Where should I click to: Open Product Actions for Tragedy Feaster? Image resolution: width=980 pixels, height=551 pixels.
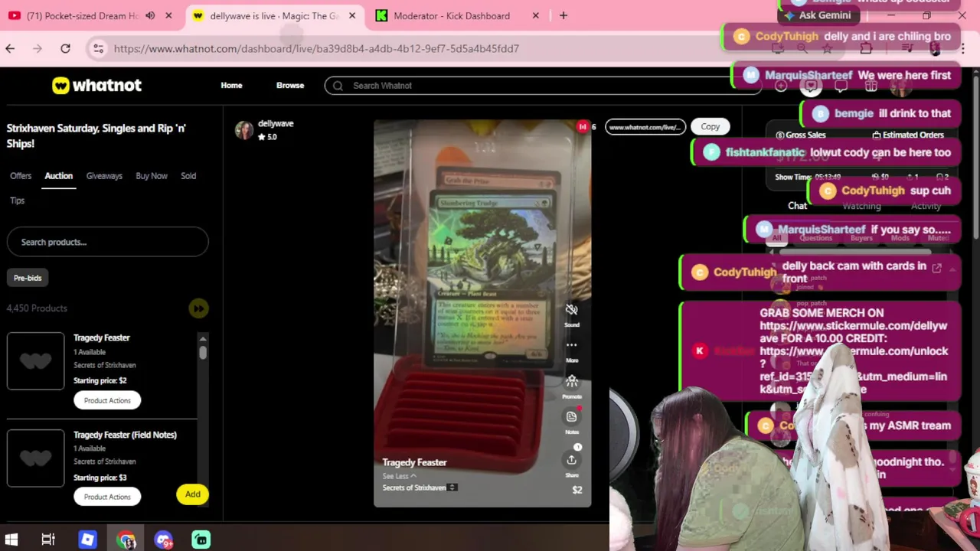coord(107,400)
